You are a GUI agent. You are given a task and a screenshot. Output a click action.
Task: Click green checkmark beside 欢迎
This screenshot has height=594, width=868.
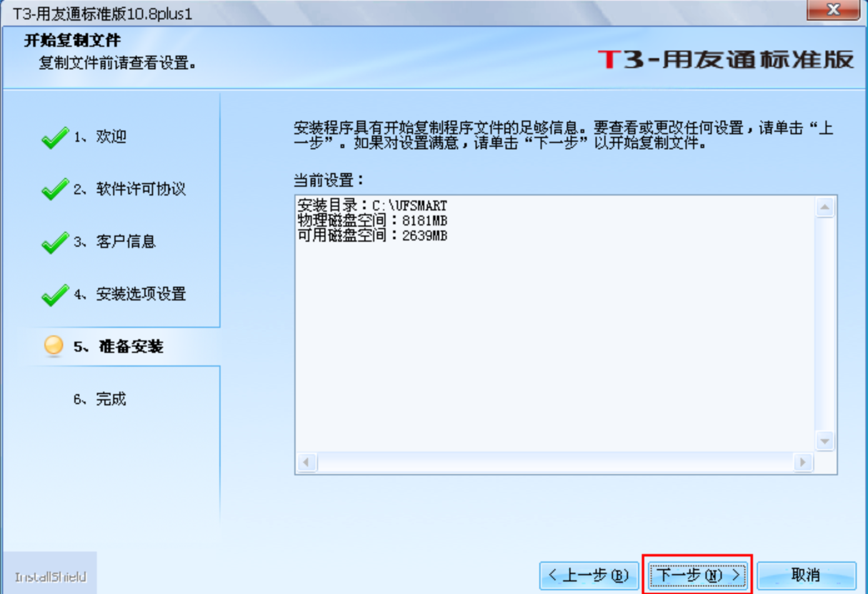pyautogui.click(x=55, y=137)
